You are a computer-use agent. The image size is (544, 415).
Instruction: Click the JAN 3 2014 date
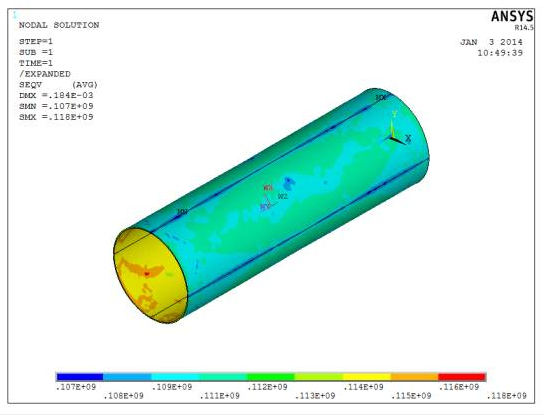[x=491, y=42]
